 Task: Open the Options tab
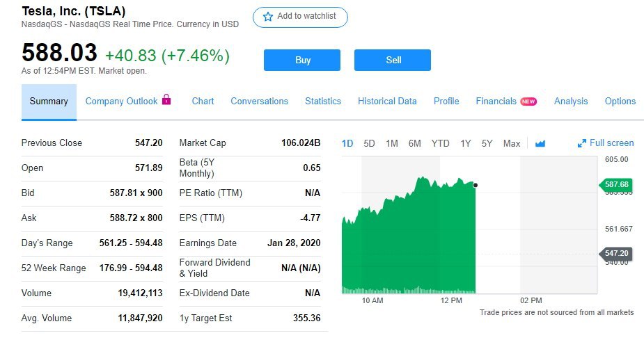coord(620,102)
